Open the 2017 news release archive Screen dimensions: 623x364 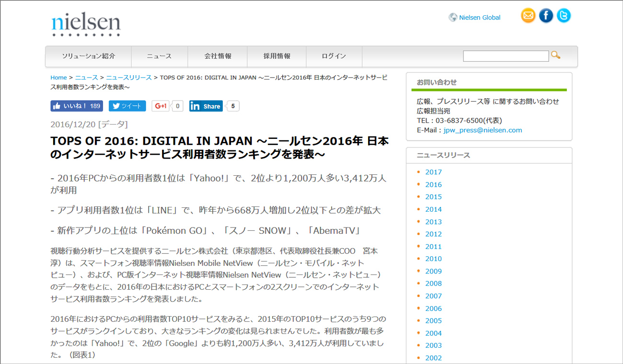tap(433, 172)
